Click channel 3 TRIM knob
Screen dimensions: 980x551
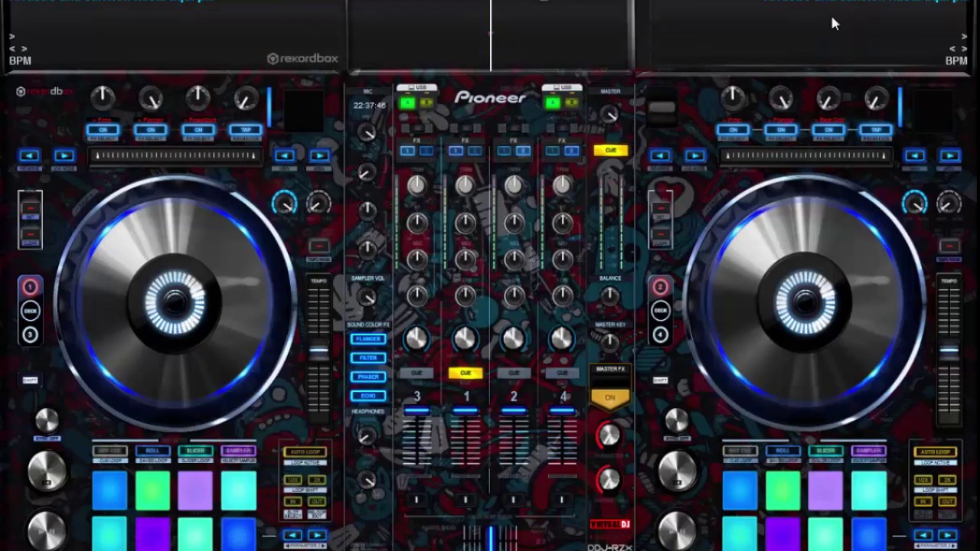click(x=416, y=185)
